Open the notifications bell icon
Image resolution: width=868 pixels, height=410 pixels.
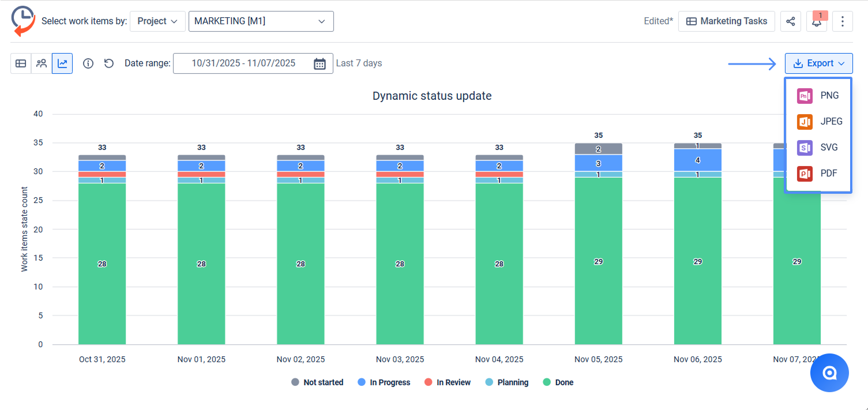[817, 21]
